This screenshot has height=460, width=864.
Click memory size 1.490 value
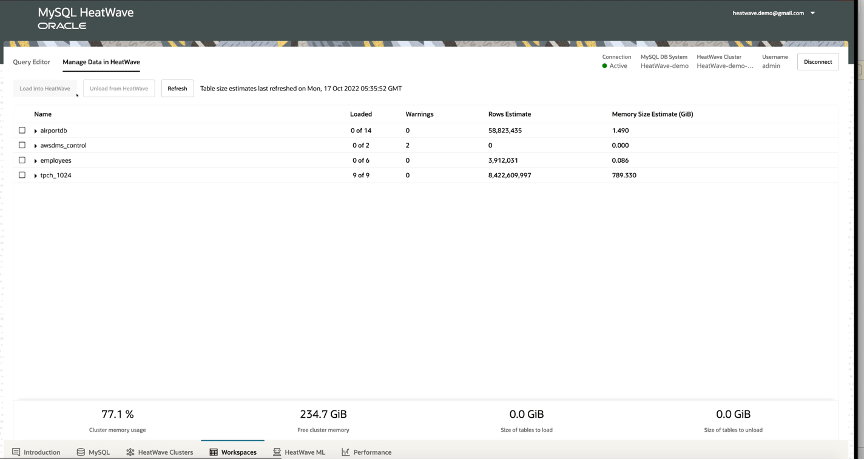pyautogui.click(x=620, y=131)
